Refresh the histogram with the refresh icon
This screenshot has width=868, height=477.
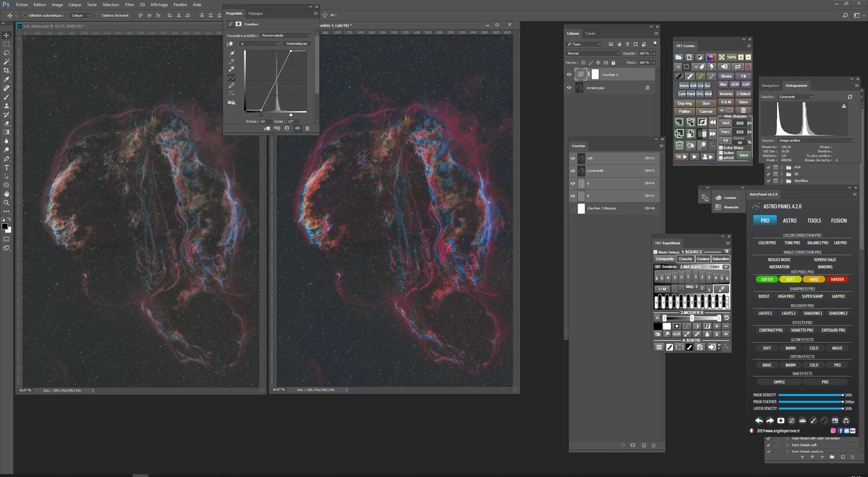tap(850, 97)
